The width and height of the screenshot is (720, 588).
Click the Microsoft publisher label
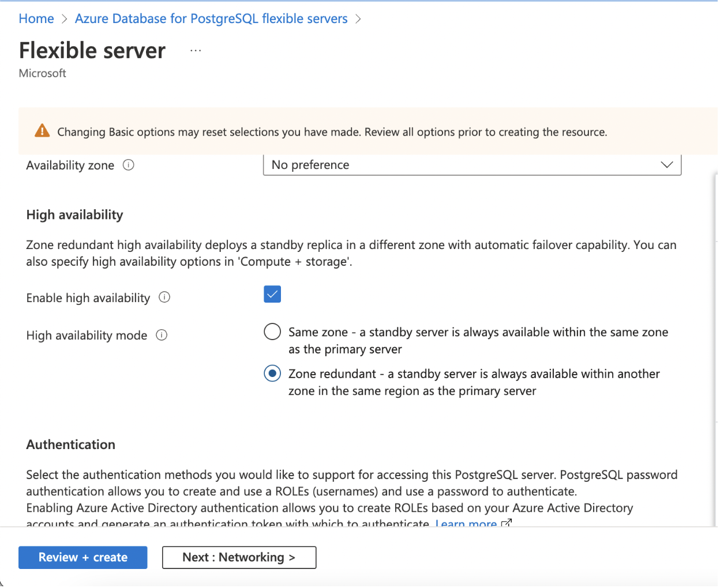click(x=42, y=73)
